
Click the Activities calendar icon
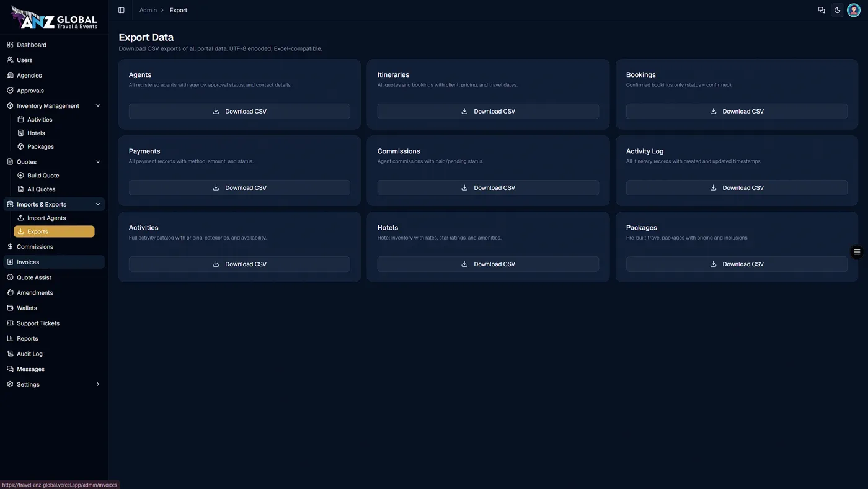pos(20,119)
